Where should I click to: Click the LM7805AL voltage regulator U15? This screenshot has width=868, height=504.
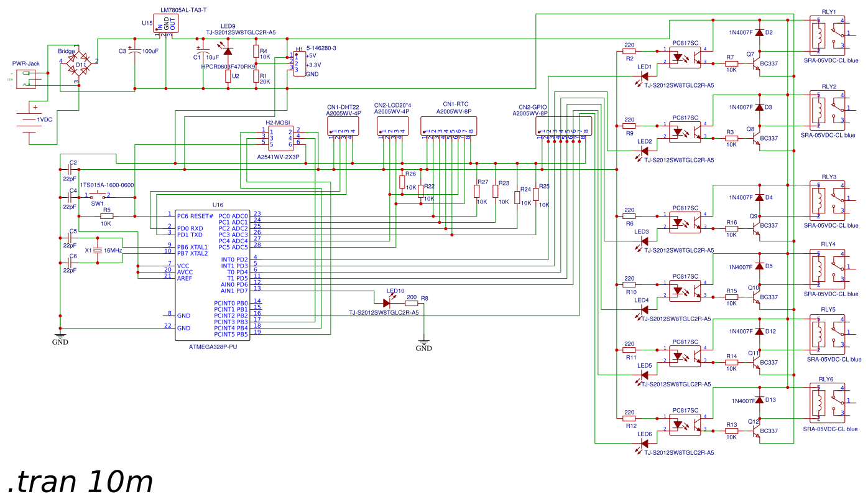165,24
